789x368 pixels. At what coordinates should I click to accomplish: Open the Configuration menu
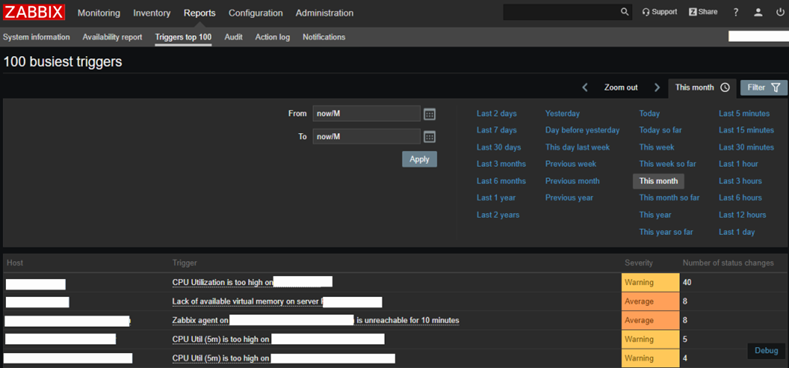[x=256, y=13]
